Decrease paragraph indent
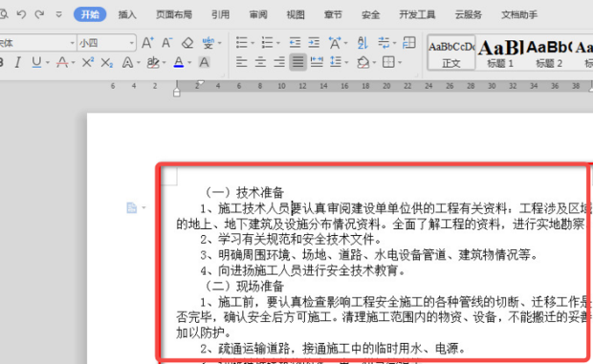Screen dimensions: 593x364 click(295, 43)
